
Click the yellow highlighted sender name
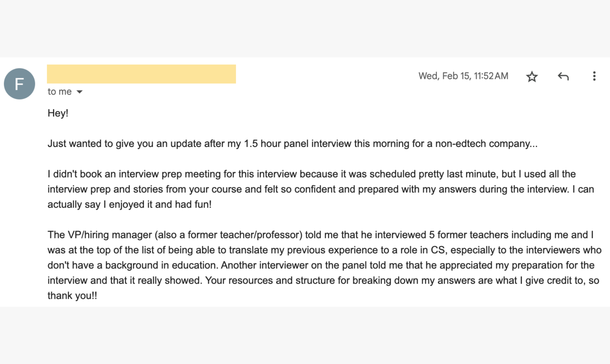(141, 74)
